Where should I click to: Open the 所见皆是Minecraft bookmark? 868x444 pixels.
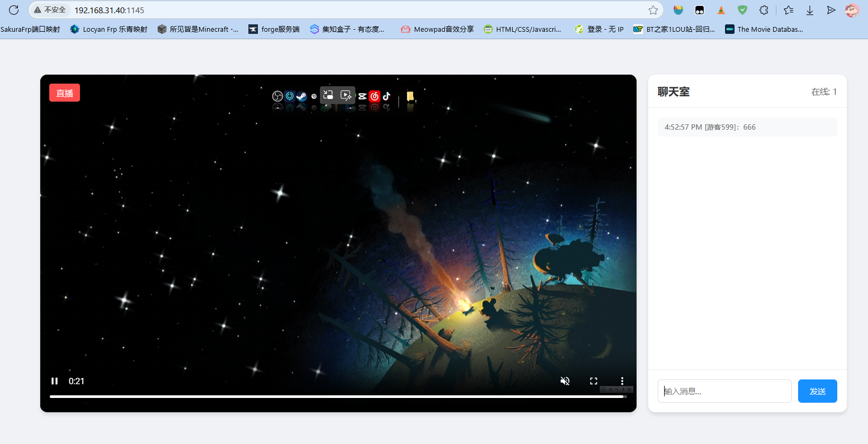point(198,29)
